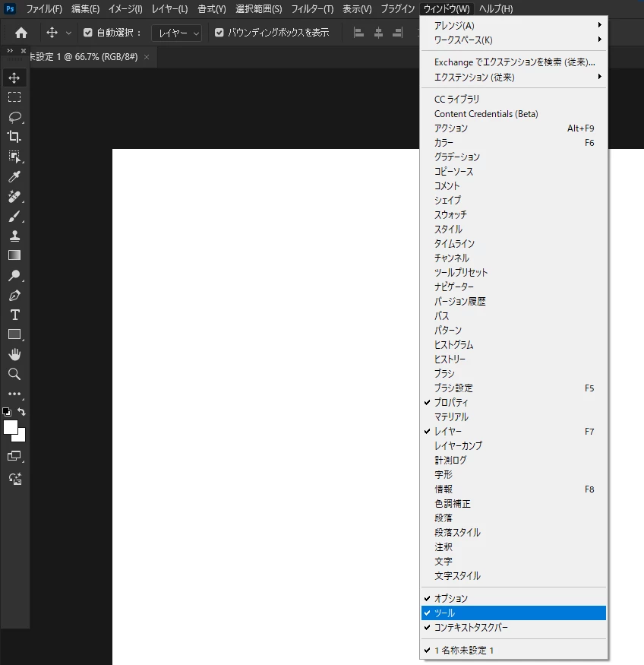Open the ブラシ設定 panel entry

click(513, 388)
